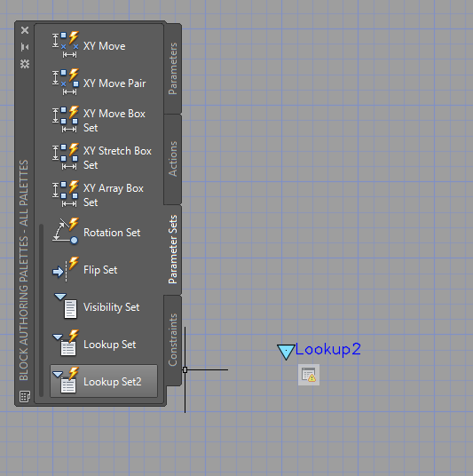Click the highlighted Lookup Set2 item

104,381
